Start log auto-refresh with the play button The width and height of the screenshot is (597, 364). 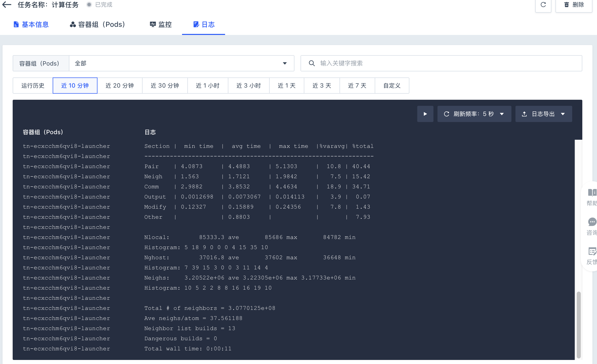[x=425, y=114]
